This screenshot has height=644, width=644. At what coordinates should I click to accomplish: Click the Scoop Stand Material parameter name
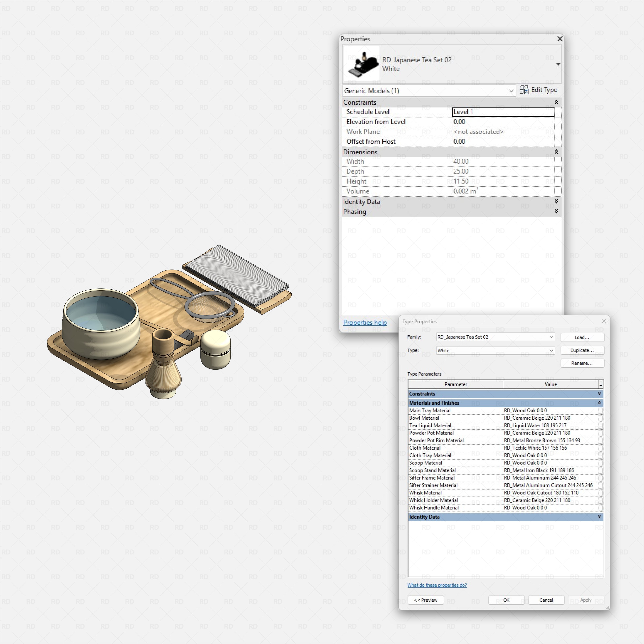432,471
